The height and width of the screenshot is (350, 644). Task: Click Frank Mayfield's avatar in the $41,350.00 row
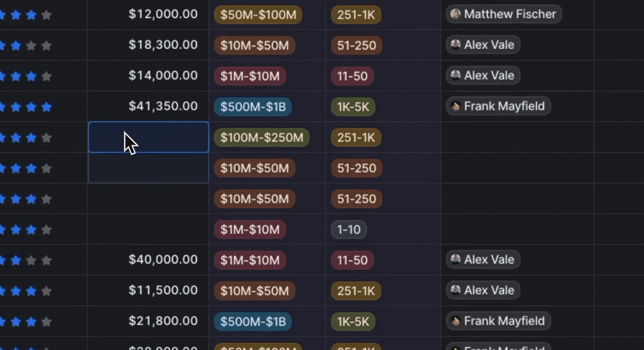pyautogui.click(x=455, y=106)
